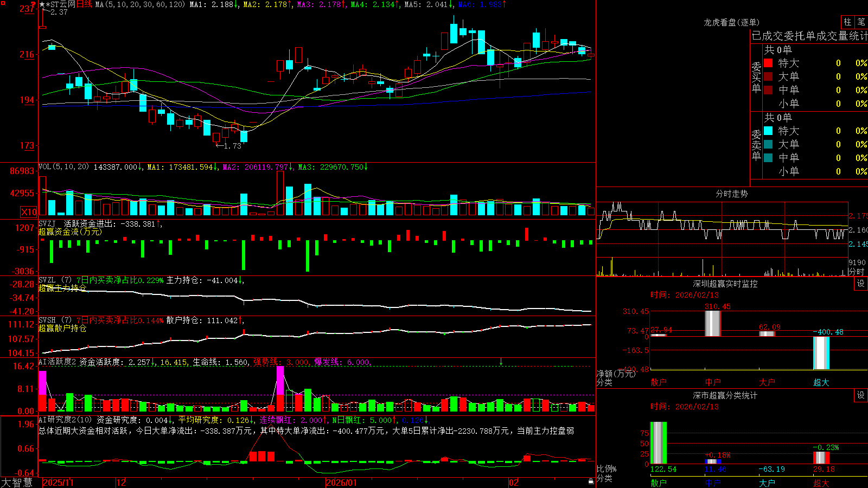The width and height of the screenshot is (868, 488).
Task: Click AI研究度2(10) indicator label
Action: 66,420
